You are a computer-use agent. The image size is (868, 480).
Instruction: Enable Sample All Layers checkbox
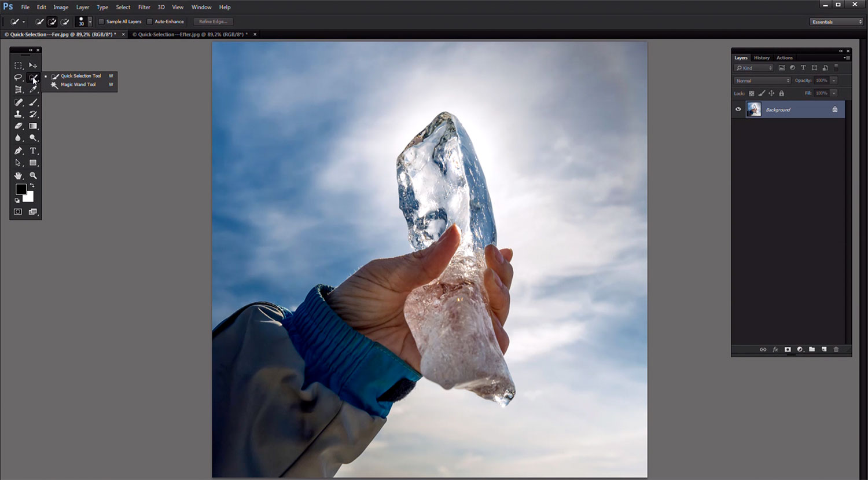click(101, 21)
